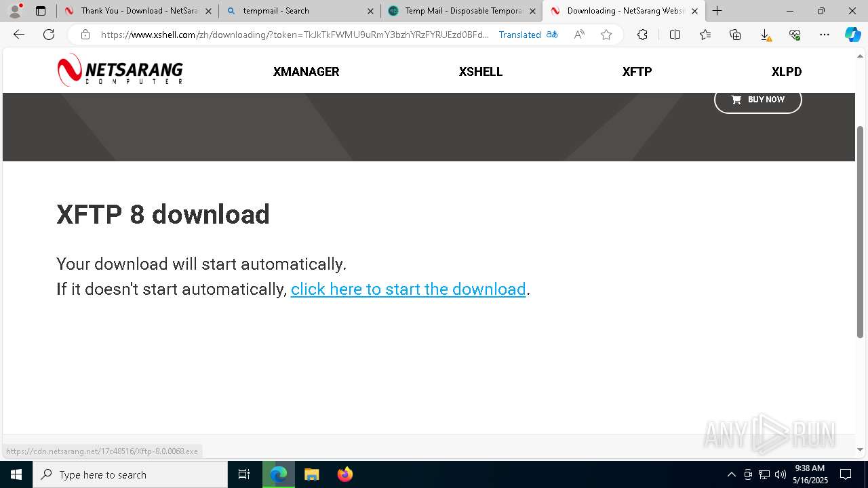Viewport: 868px width, 488px height.
Task: Open a new browser tab
Action: pos(717,11)
